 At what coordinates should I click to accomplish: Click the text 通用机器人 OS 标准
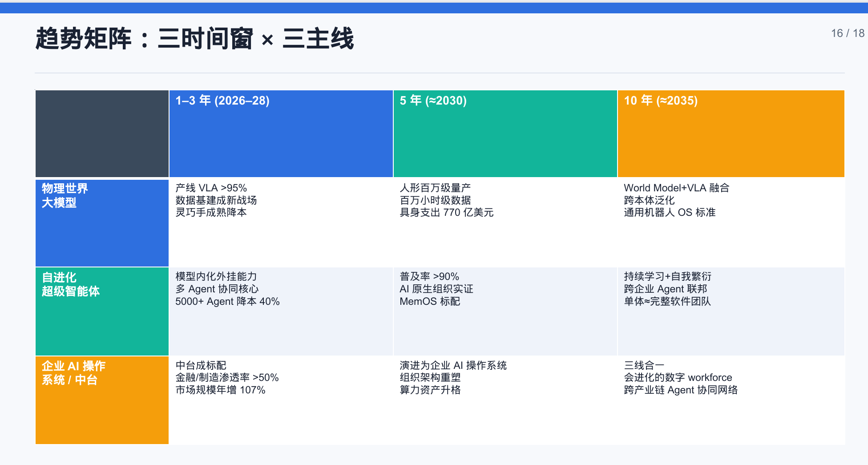coord(669,212)
